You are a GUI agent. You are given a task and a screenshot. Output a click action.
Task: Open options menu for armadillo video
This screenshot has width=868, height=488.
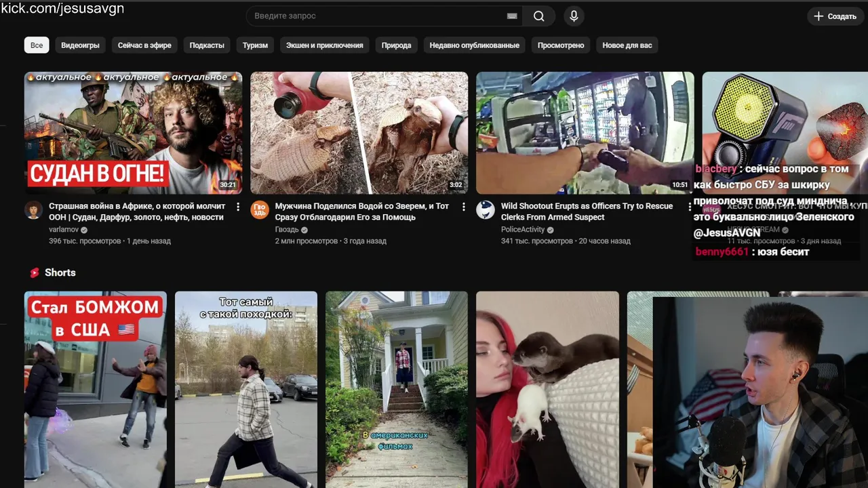point(464,207)
